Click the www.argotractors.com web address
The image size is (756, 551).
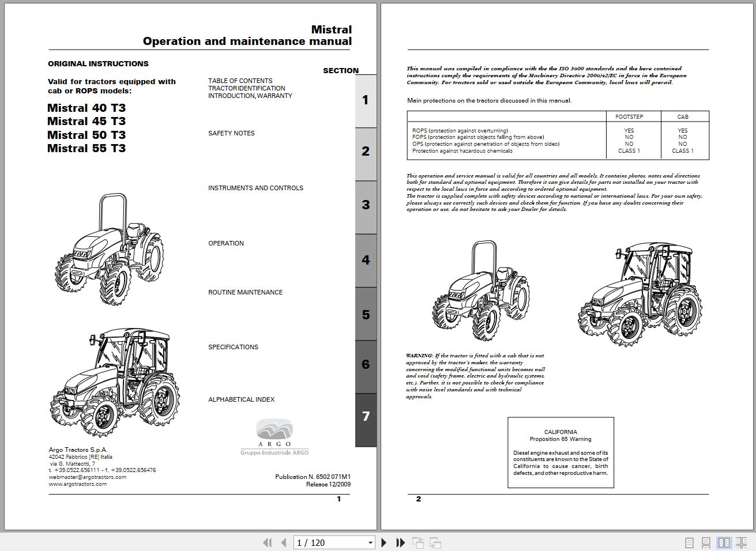pos(78,484)
